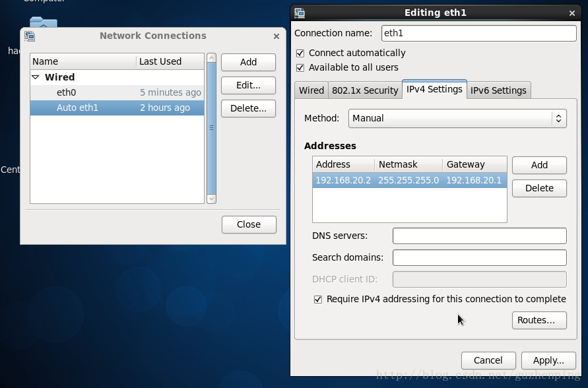Click gateway cell 192.168.20.1
Viewport: 588px width, 388px height.
tap(474, 180)
